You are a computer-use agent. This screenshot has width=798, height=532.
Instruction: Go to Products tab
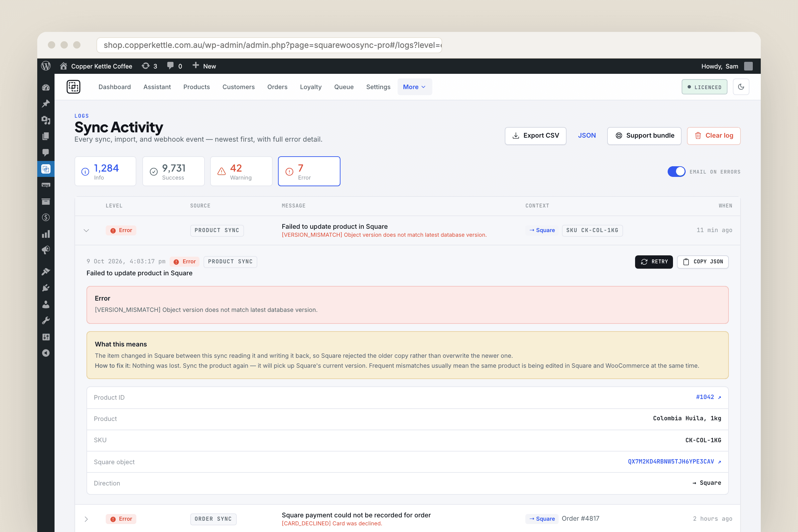click(197, 87)
